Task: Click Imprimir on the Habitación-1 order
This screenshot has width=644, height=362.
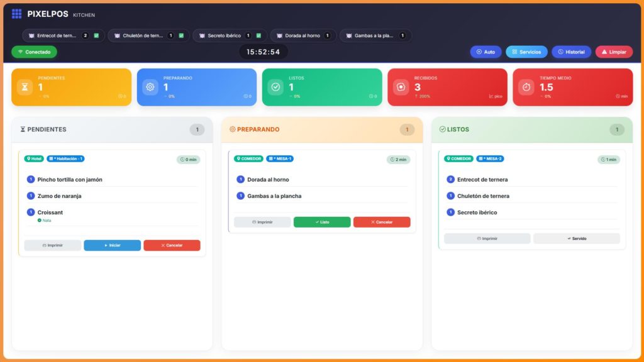Action: pos(53,245)
